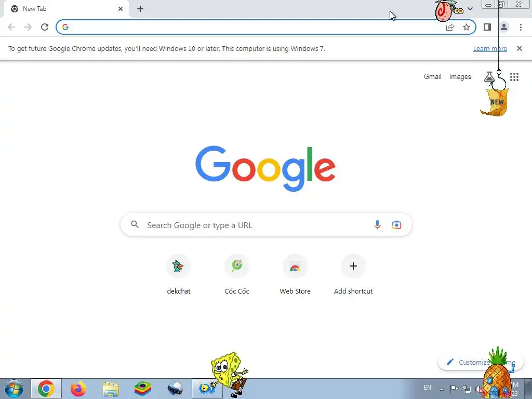Open the Gmail link
The width and height of the screenshot is (532, 399).
[x=433, y=77]
